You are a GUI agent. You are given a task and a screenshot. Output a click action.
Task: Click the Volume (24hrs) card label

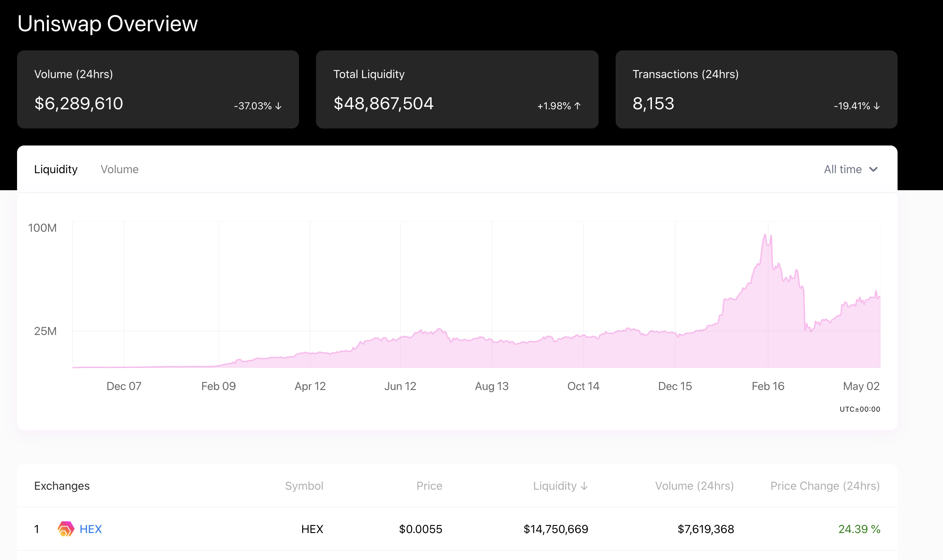point(73,74)
